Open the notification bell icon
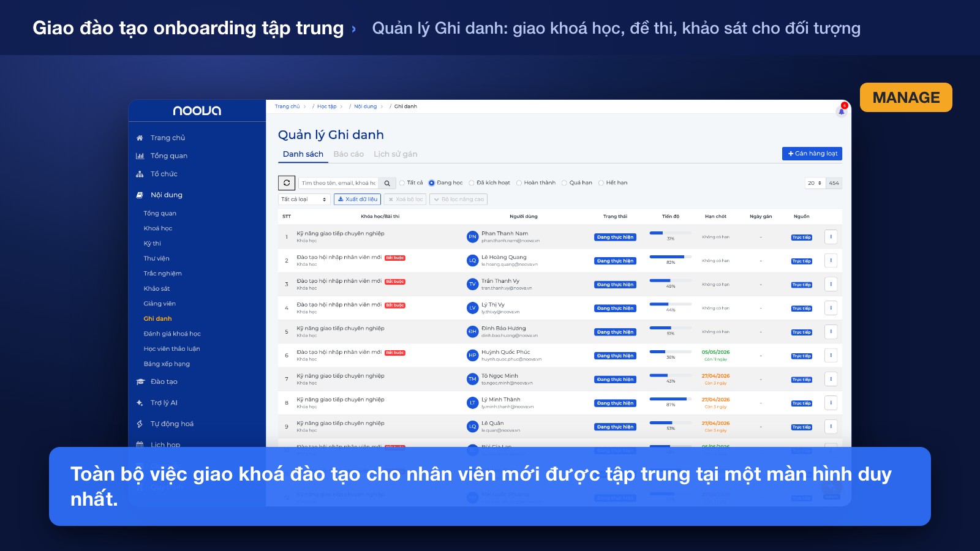980x551 pixels. pyautogui.click(x=842, y=111)
